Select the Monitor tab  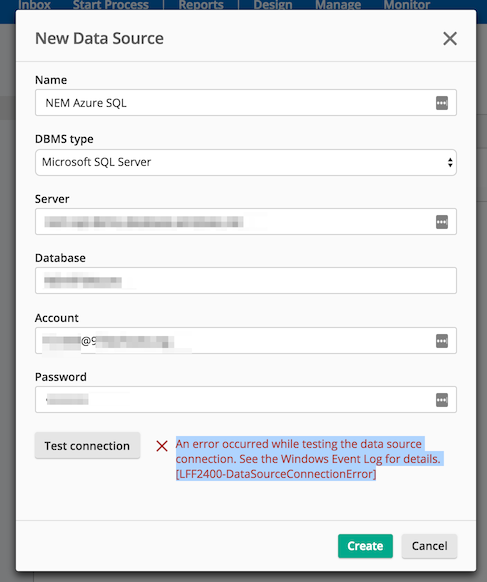point(406,5)
